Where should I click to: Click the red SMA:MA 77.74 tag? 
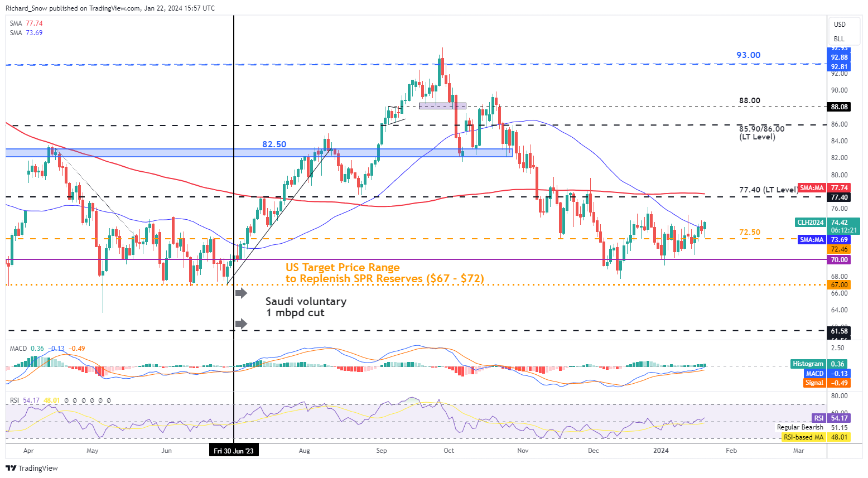coord(824,188)
